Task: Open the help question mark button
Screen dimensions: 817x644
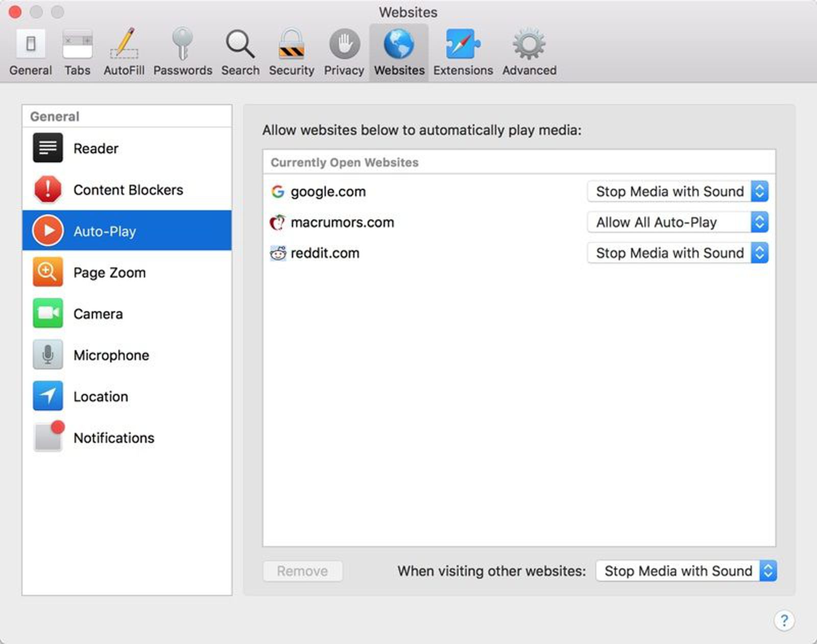Action: 785,621
